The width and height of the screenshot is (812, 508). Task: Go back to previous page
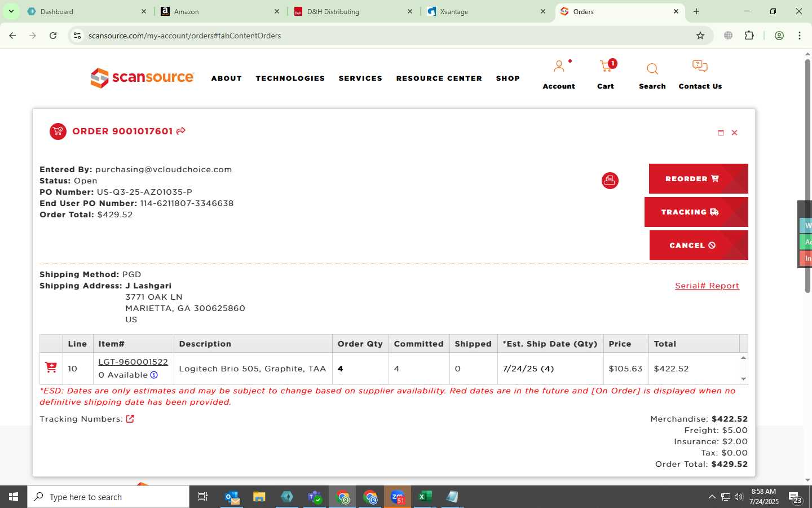[x=12, y=36]
